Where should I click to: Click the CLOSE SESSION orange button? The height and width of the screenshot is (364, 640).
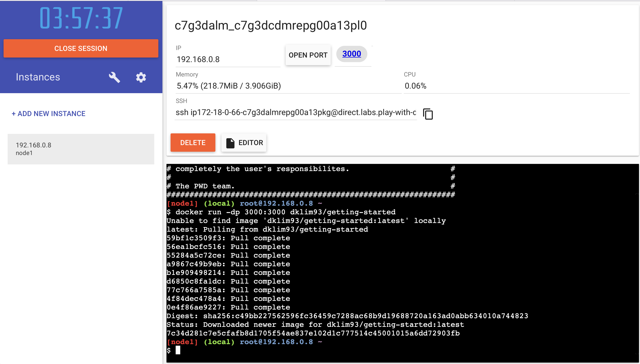[81, 49]
